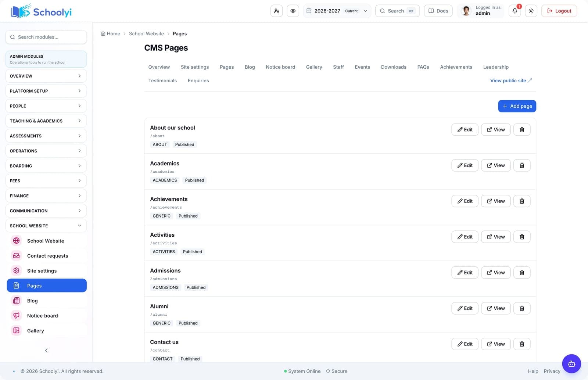588x380 pixels.
Task: Toggle the eye preview icon in header
Action: pyautogui.click(x=293, y=11)
